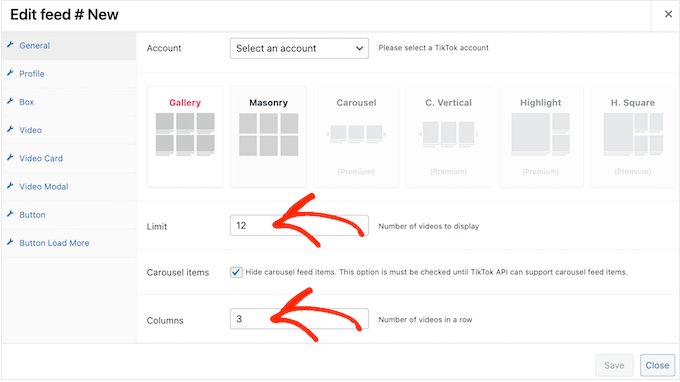This screenshot has width=680, height=382.
Task: Choose the H. Square layout option
Action: point(633,137)
